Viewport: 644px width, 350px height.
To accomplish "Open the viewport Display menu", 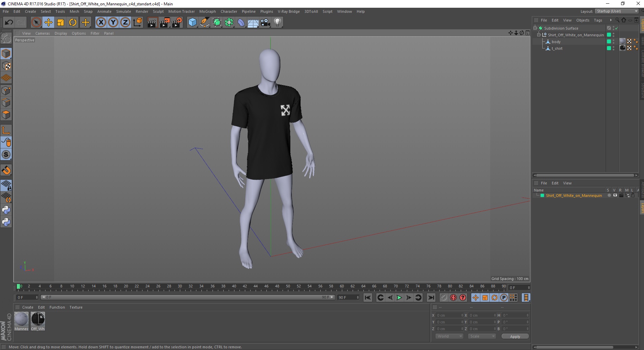I will point(61,33).
